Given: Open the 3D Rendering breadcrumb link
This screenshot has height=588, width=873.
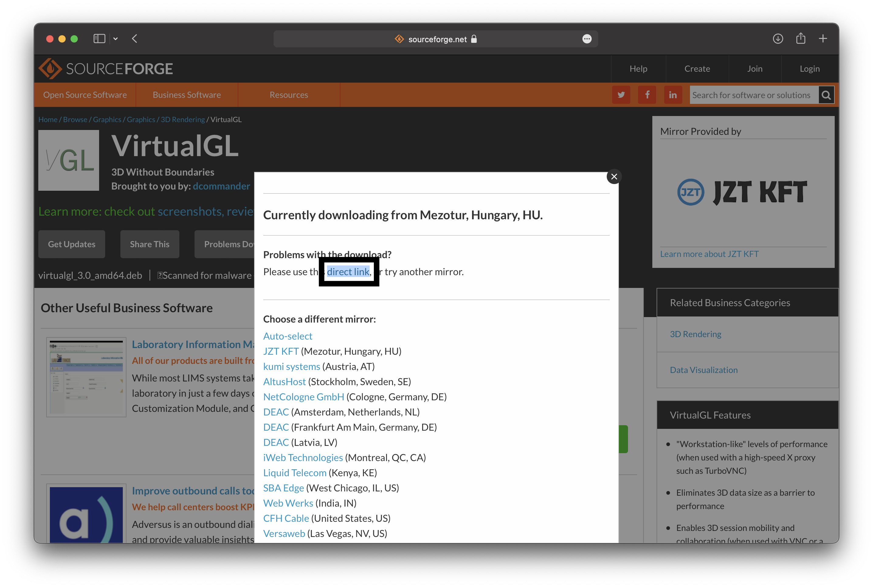Looking at the screenshot, I should 183,119.
